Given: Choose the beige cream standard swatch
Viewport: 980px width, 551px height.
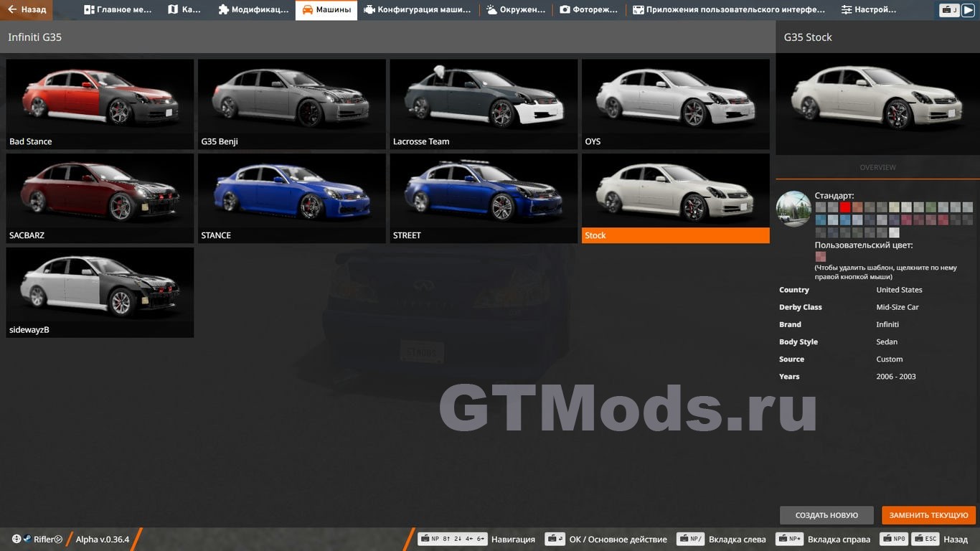Looking at the screenshot, I should tap(894, 207).
